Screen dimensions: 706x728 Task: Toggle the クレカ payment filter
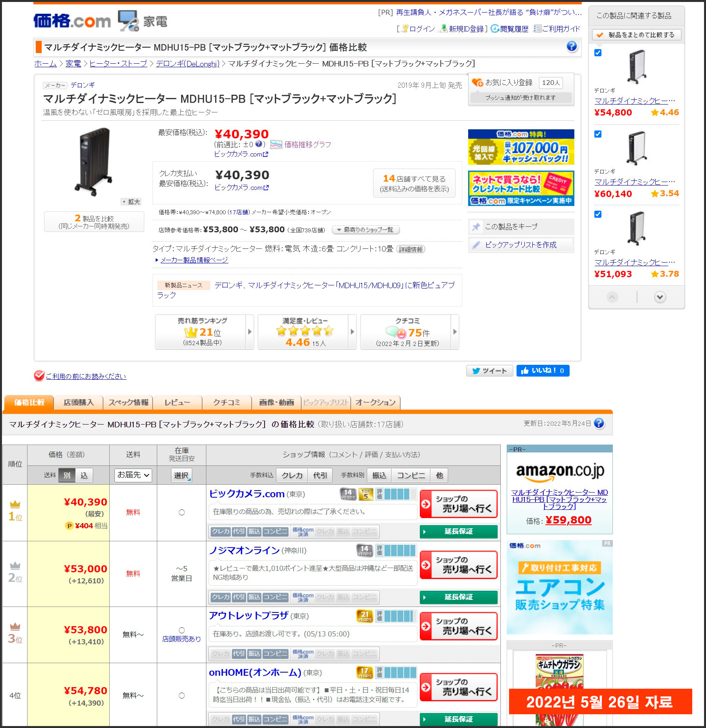[x=292, y=475]
